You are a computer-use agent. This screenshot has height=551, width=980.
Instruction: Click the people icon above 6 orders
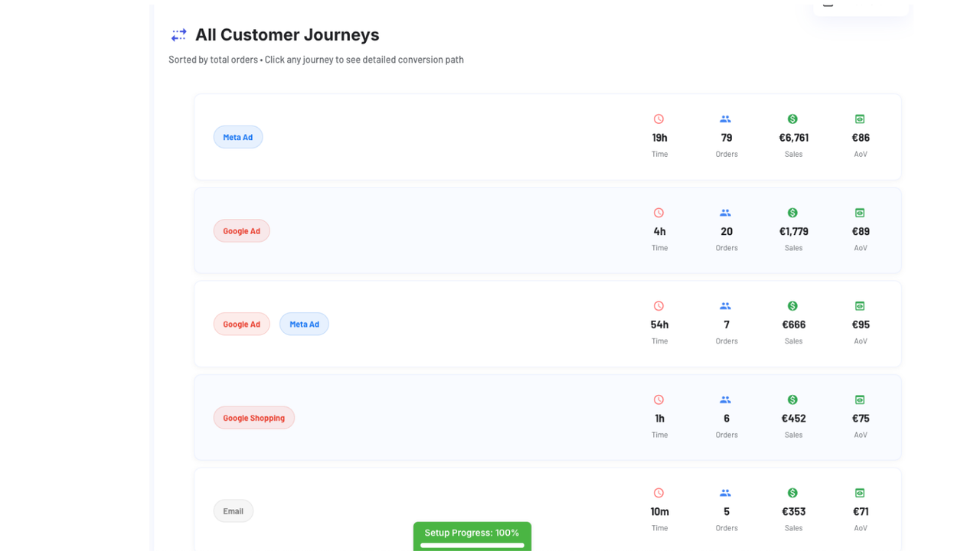coord(725,400)
